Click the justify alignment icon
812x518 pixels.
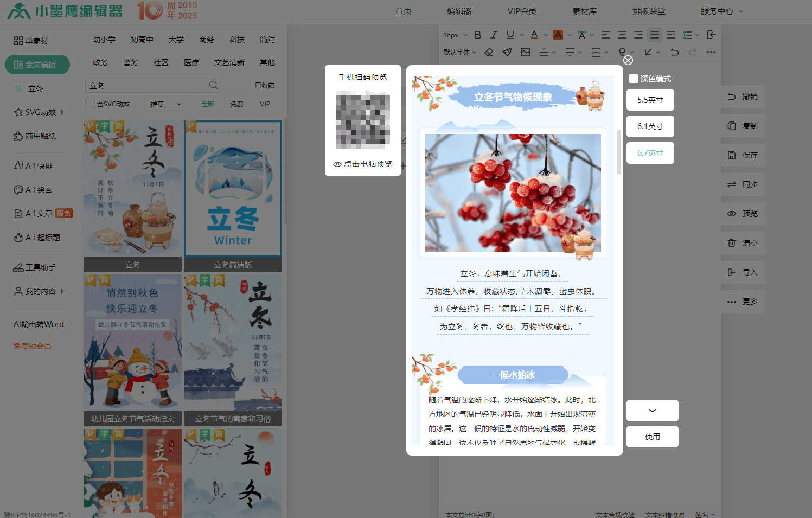point(655,35)
